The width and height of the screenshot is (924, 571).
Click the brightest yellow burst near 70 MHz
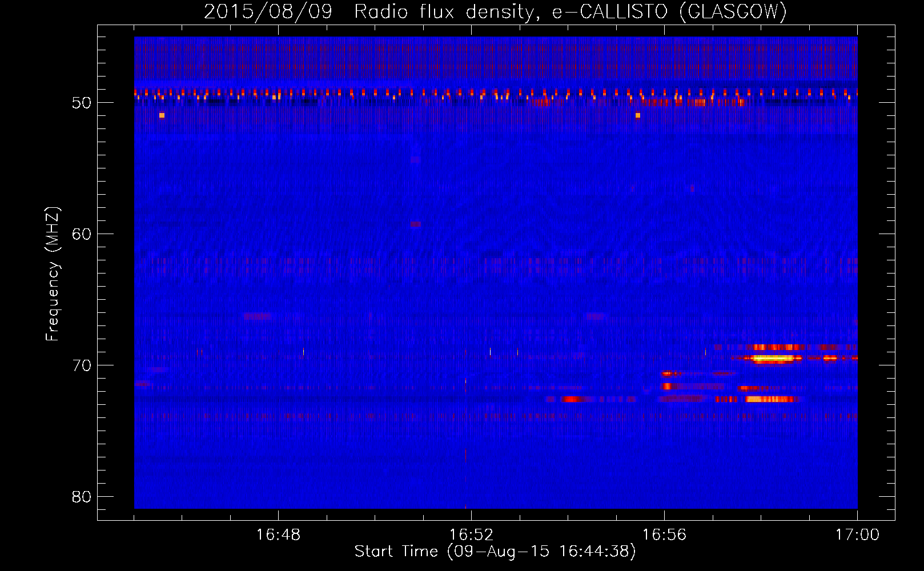pyautogui.click(x=773, y=359)
